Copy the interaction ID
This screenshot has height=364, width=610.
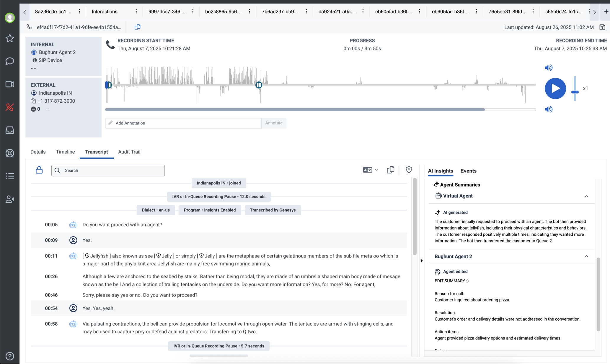coord(137,27)
